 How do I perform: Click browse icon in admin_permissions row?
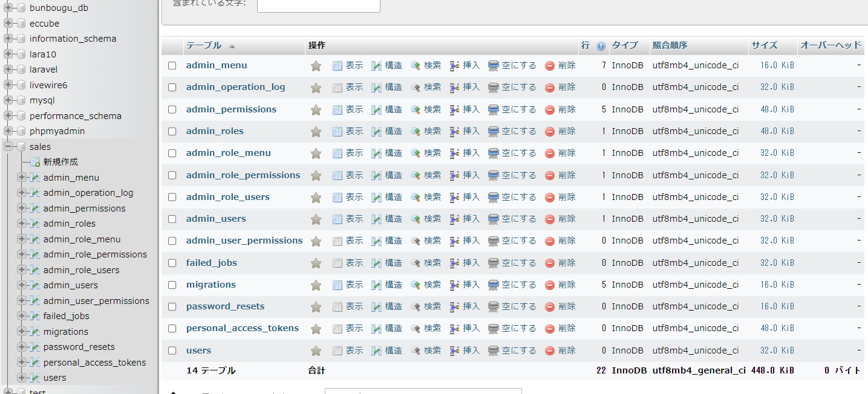tap(338, 110)
